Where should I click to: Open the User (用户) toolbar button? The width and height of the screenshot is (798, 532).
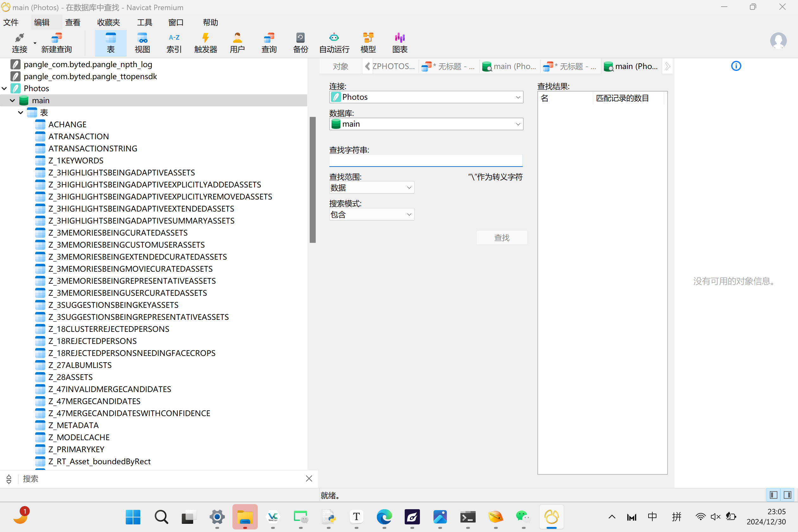pos(237,43)
